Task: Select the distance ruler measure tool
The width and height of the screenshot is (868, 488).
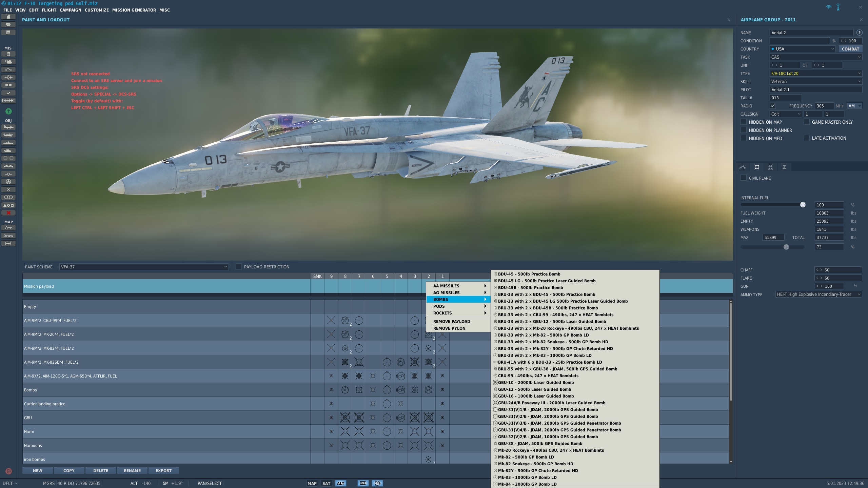Action: [8, 243]
